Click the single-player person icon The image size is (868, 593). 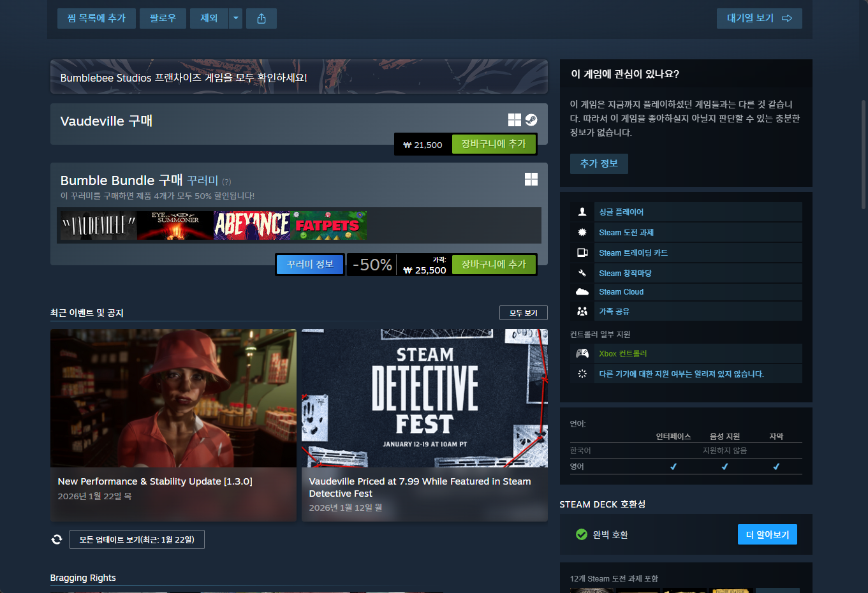coord(582,212)
